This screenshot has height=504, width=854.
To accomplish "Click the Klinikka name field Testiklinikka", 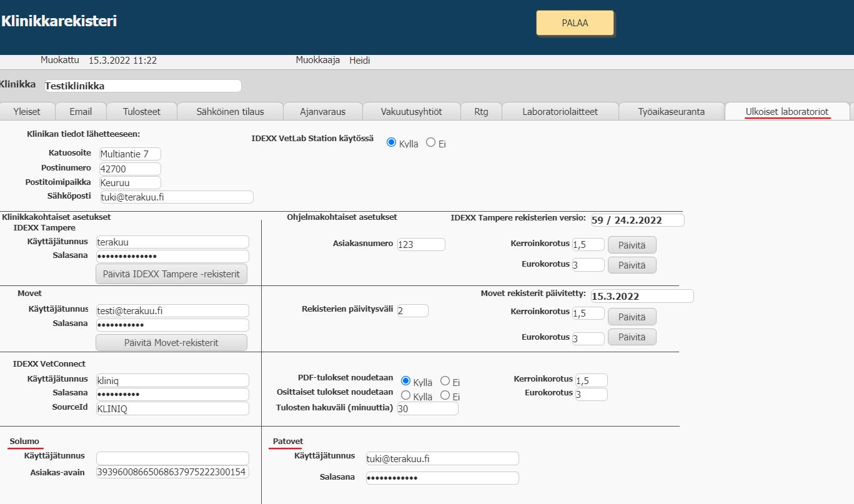I will tap(143, 86).
